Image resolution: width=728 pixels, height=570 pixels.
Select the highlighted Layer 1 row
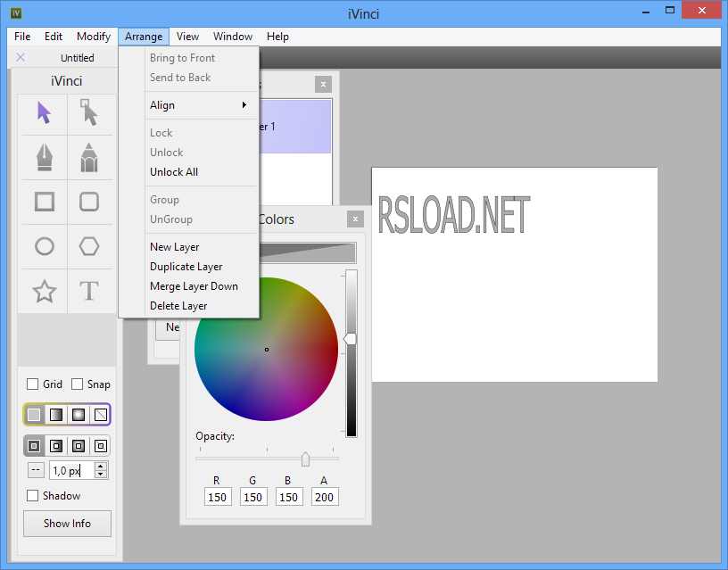(x=294, y=127)
